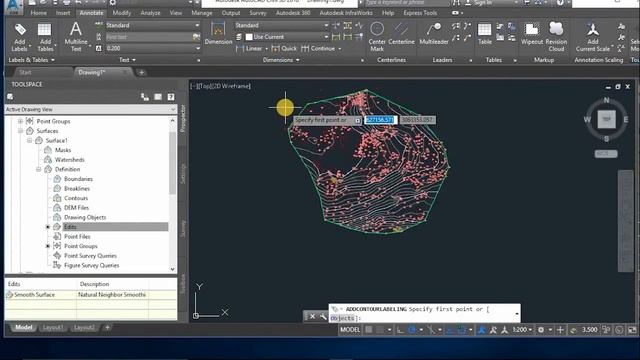The image size is (640, 360).
Task: Click the Center Mark tool
Action: point(377,37)
